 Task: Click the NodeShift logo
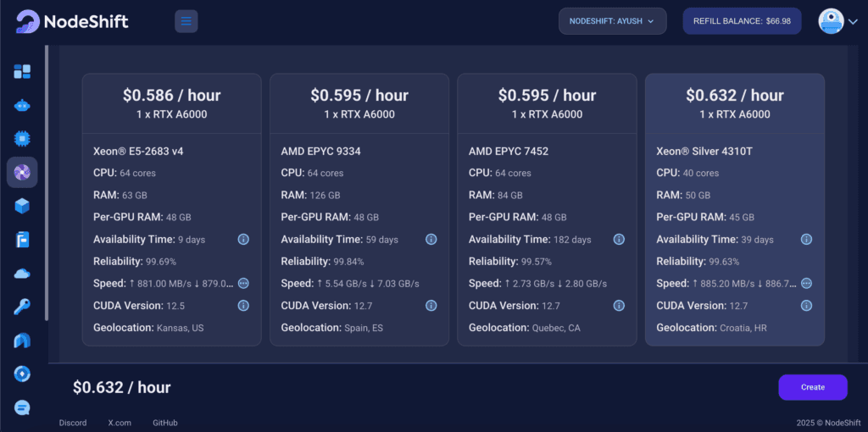[x=72, y=21]
